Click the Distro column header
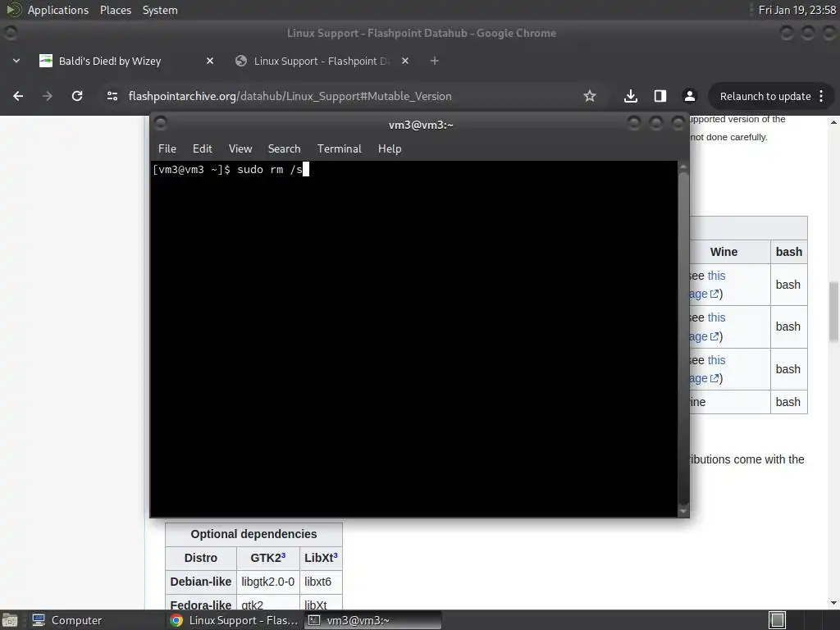 [x=201, y=558]
